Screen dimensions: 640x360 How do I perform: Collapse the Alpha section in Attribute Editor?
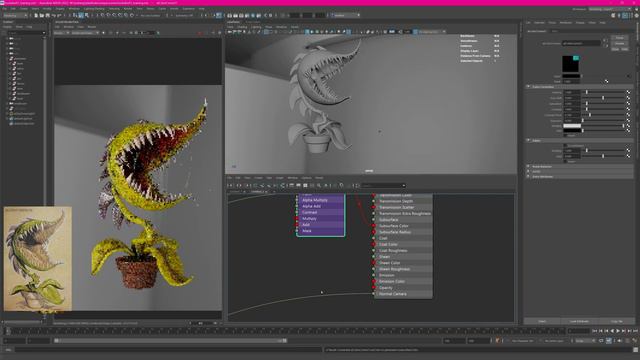coord(528,140)
